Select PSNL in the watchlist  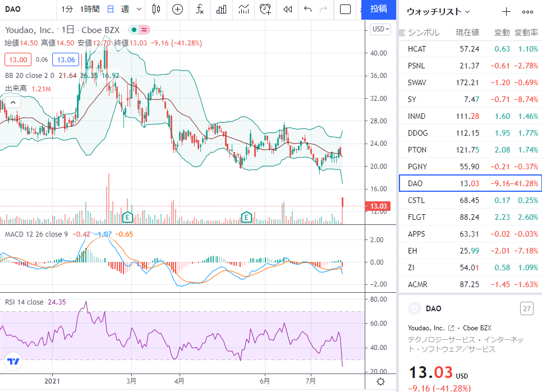click(470, 66)
